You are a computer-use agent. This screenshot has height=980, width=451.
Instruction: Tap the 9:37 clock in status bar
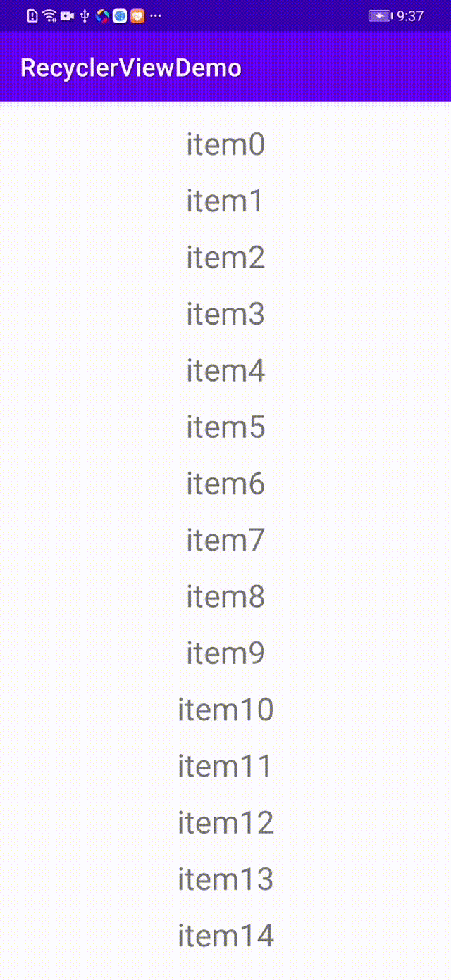(x=410, y=15)
